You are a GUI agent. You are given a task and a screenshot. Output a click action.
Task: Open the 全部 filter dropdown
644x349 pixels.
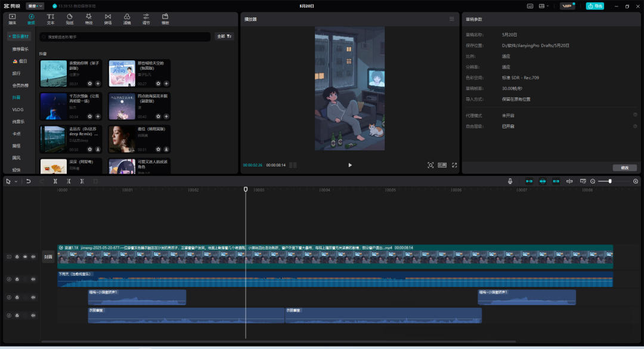tap(224, 36)
